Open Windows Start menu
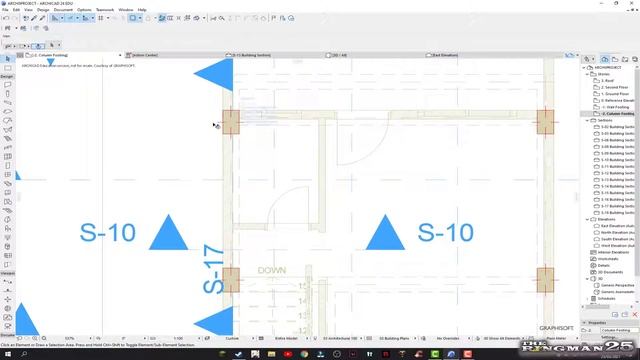640x360 pixels. [x=7, y=354]
